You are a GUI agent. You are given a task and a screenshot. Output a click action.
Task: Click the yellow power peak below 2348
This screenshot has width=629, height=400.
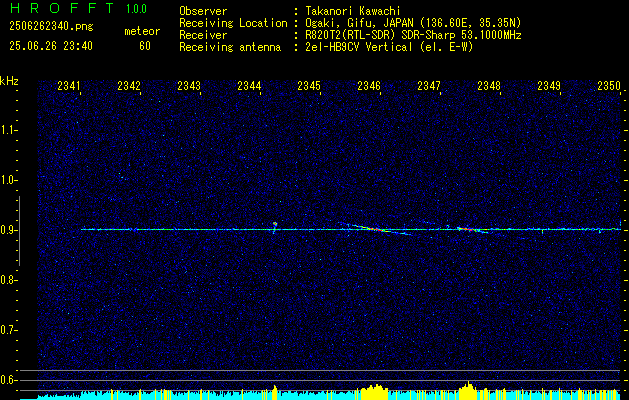click(x=468, y=390)
